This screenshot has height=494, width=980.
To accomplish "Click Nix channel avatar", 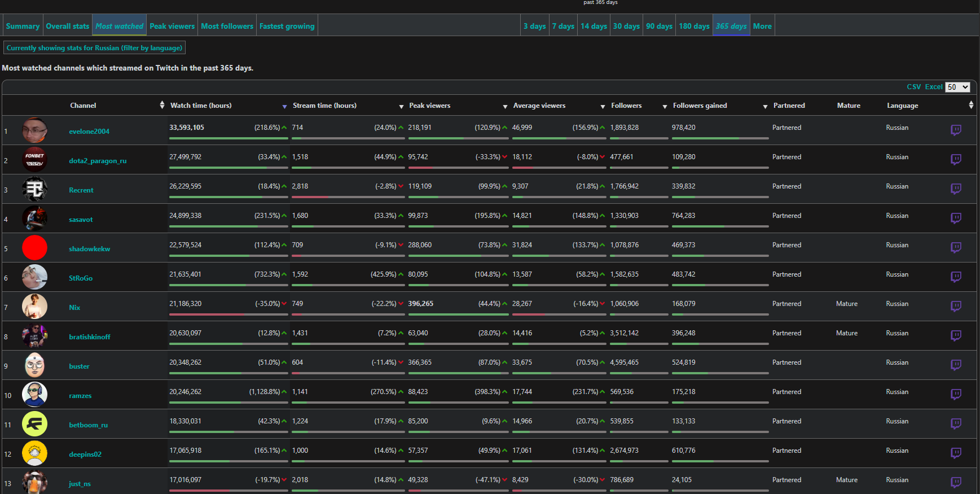I will point(34,307).
